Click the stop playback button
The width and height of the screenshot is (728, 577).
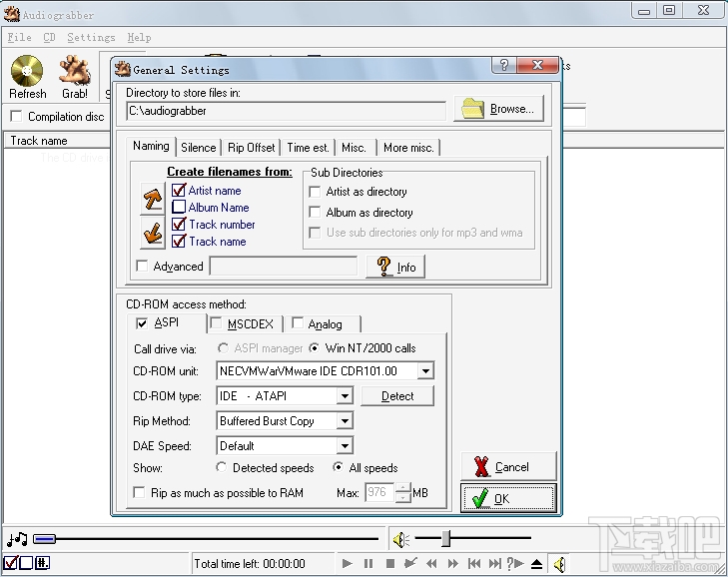[x=390, y=564]
